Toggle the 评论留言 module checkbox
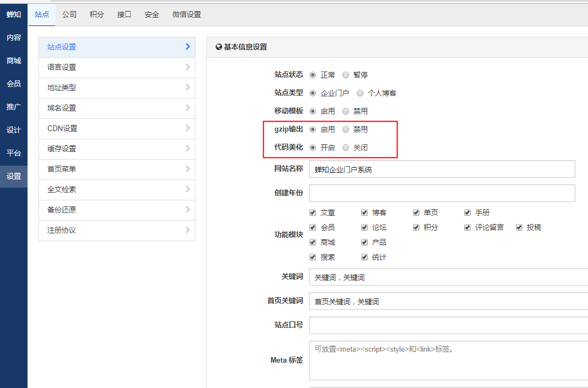588x388 pixels. pos(467,227)
